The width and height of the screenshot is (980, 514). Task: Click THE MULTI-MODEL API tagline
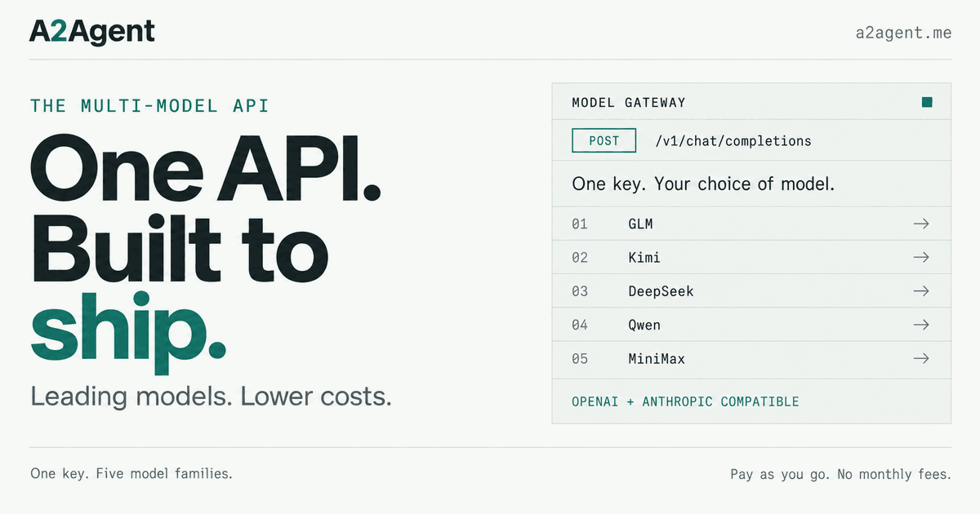pyautogui.click(x=149, y=106)
